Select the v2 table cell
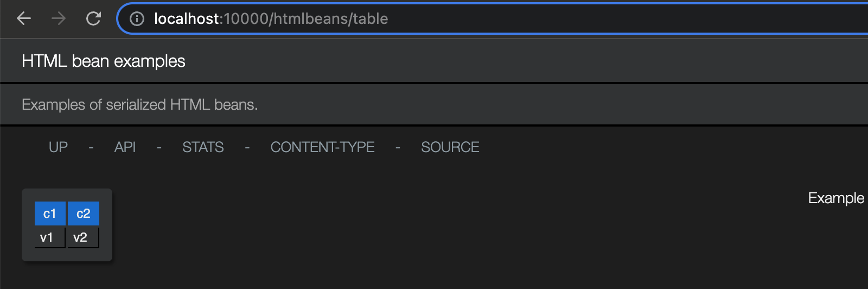868x289 pixels. [80, 237]
